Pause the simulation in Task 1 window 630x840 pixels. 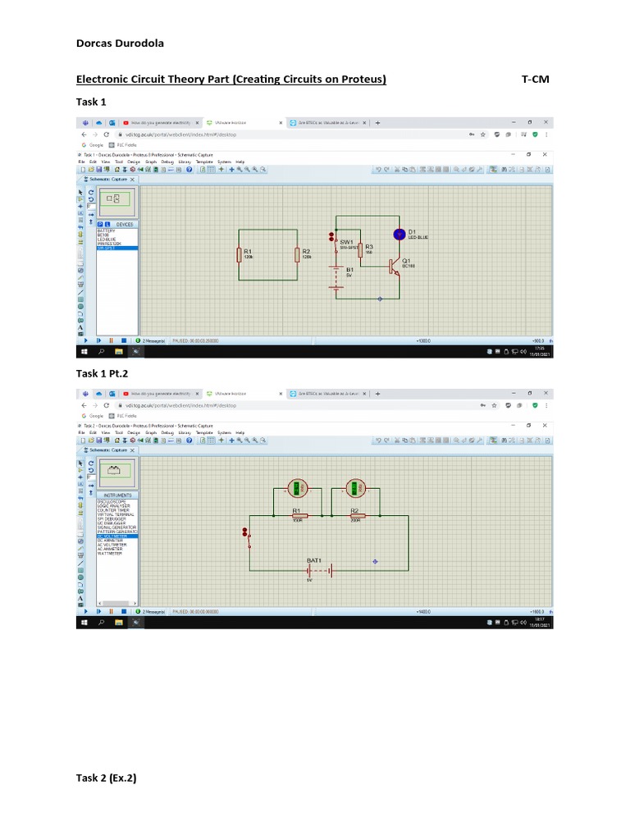click(x=111, y=340)
